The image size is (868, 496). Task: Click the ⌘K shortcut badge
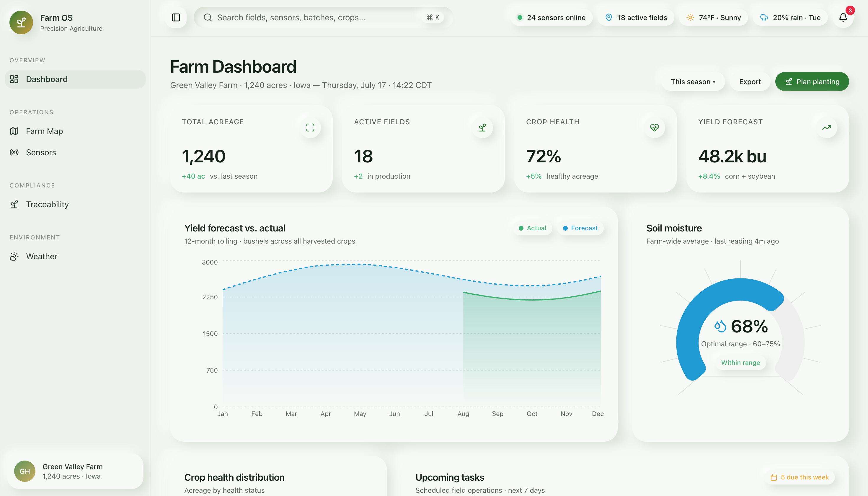433,17
